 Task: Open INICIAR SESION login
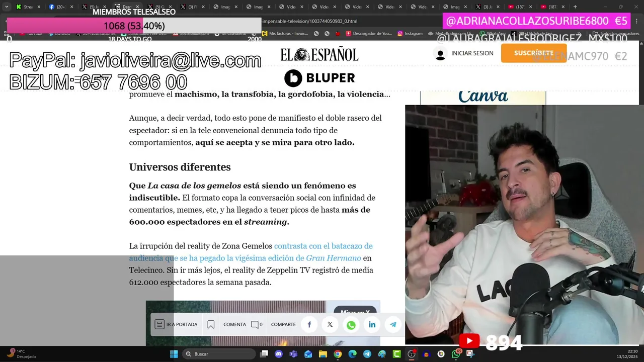[463, 53]
